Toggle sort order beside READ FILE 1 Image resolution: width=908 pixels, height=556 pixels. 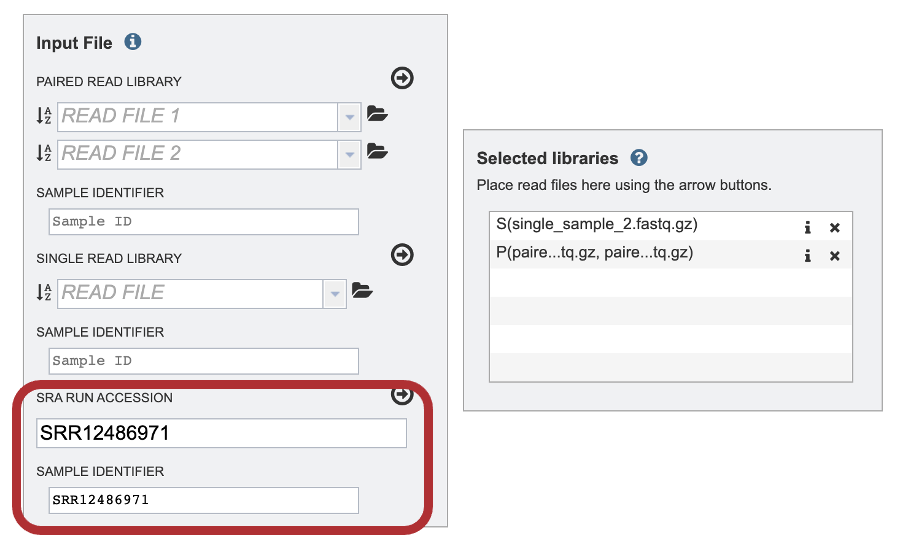pyautogui.click(x=44, y=116)
